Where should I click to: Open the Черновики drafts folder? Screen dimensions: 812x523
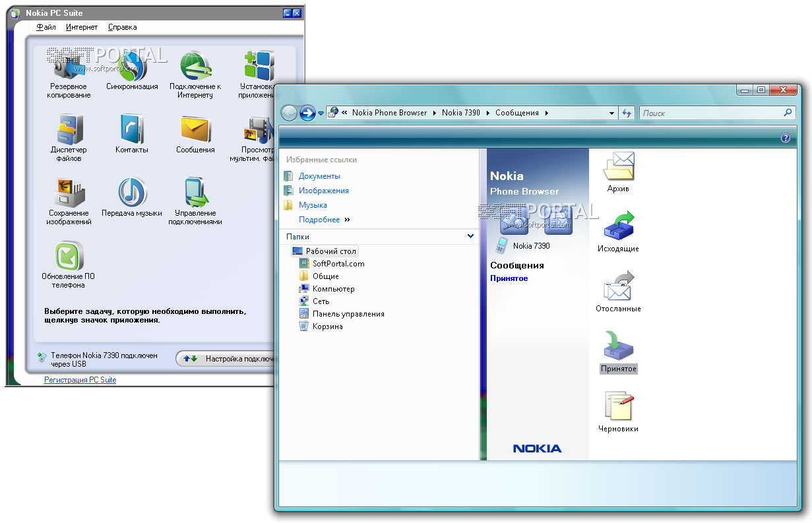point(619,406)
